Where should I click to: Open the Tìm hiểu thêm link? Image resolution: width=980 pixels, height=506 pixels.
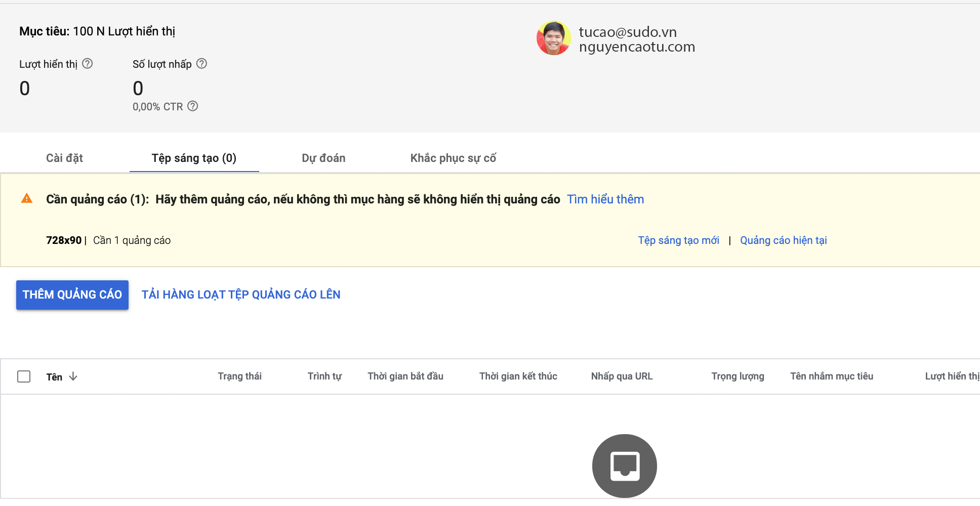click(605, 199)
